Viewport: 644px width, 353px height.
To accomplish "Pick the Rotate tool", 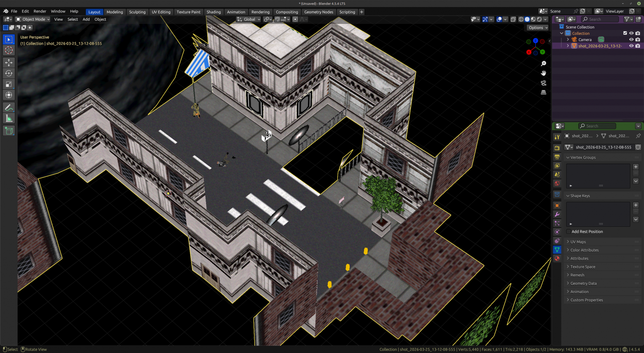I will tap(9, 73).
